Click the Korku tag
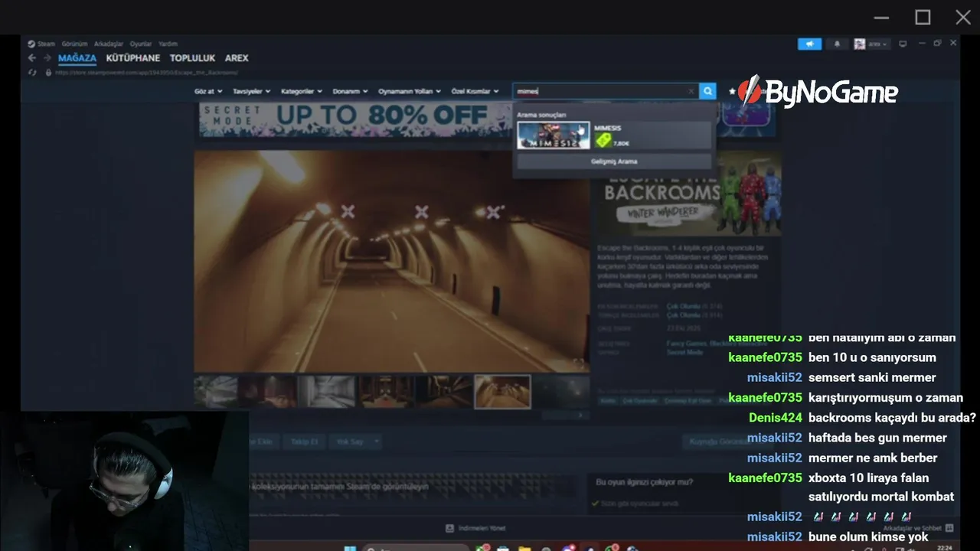 [x=607, y=400]
